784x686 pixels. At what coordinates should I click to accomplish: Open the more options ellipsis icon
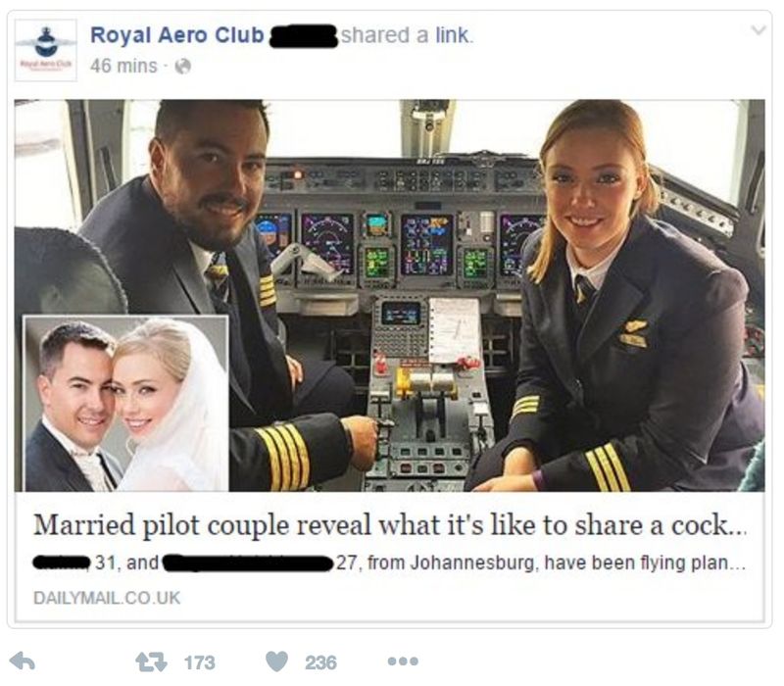pos(403,661)
